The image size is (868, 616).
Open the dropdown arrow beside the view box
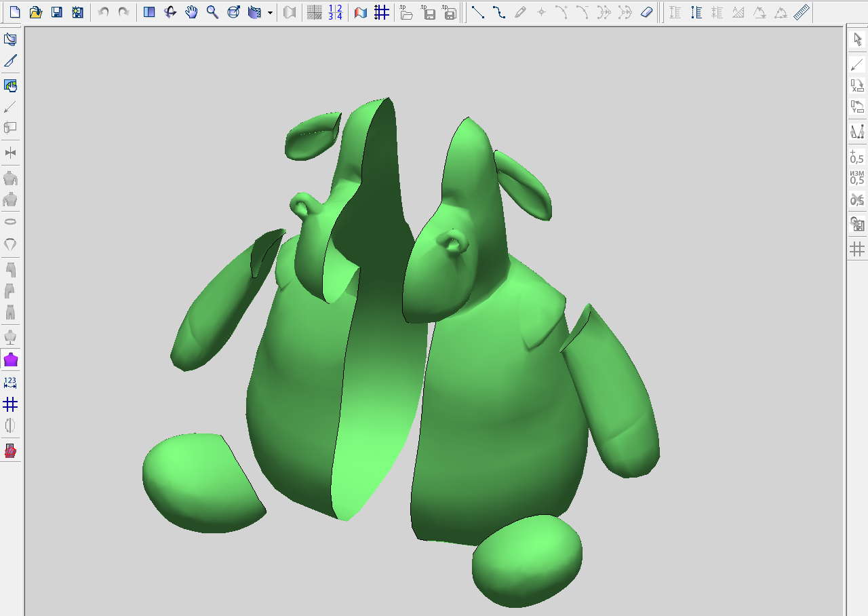pos(270,12)
